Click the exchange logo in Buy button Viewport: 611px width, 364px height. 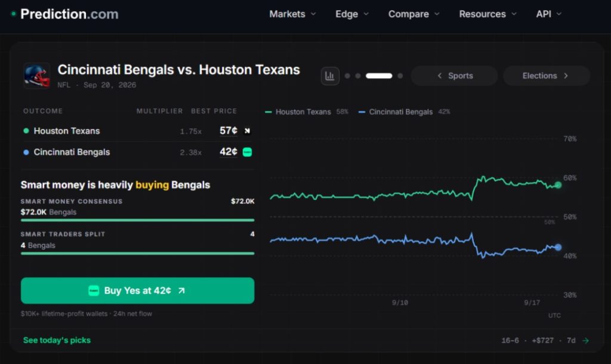94,291
